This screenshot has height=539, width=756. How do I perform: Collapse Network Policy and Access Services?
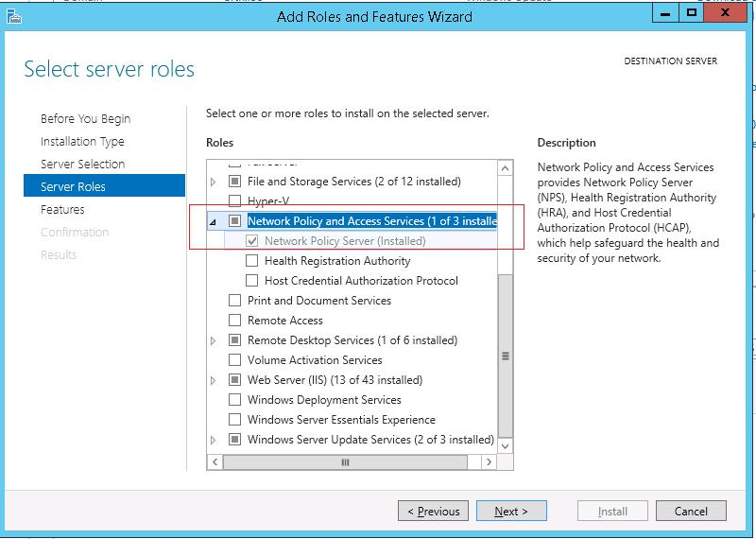click(213, 221)
